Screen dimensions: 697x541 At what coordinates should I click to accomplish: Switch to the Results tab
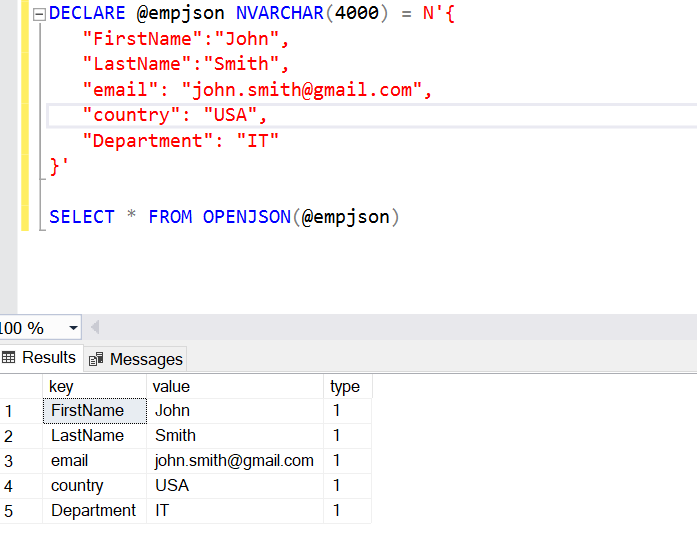[41, 357]
